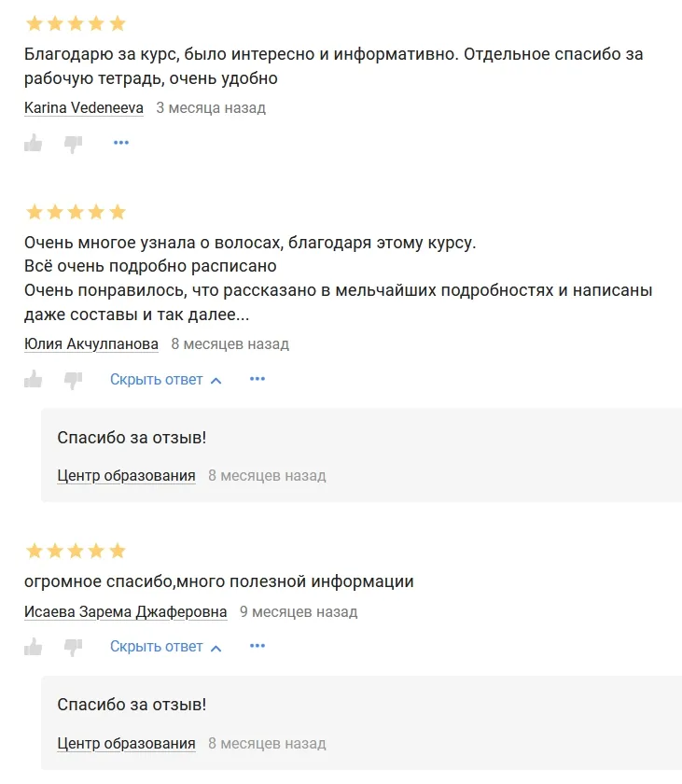Like Исаева Зарема Джаферовна's review
The height and width of the screenshot is (784, 682).
(x=34, y=646)
